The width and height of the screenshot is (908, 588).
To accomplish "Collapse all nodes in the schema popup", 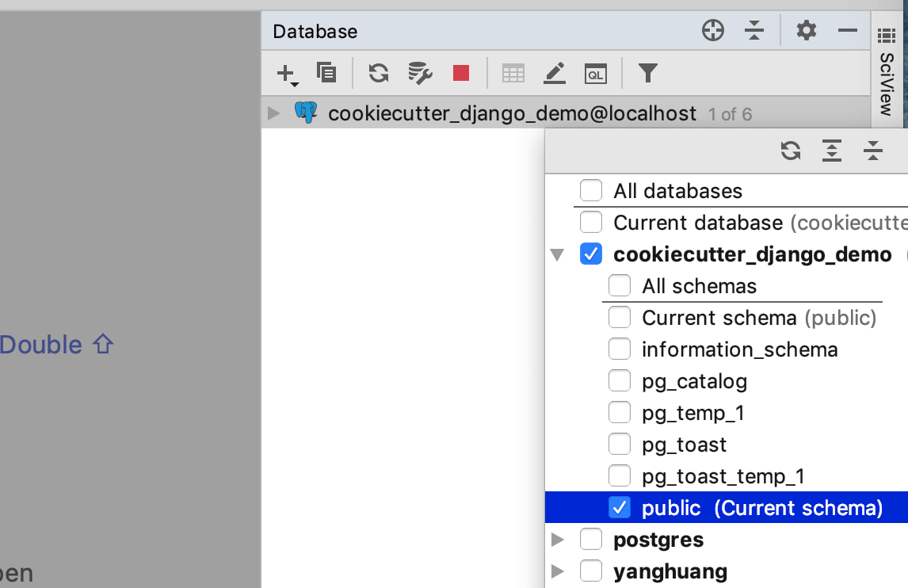I will coord(872,150).
